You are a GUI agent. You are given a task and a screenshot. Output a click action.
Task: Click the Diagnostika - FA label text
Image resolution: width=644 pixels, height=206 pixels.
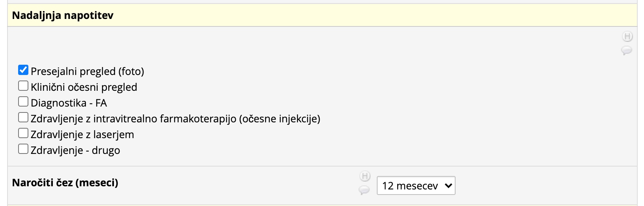(x=69, y=103)
